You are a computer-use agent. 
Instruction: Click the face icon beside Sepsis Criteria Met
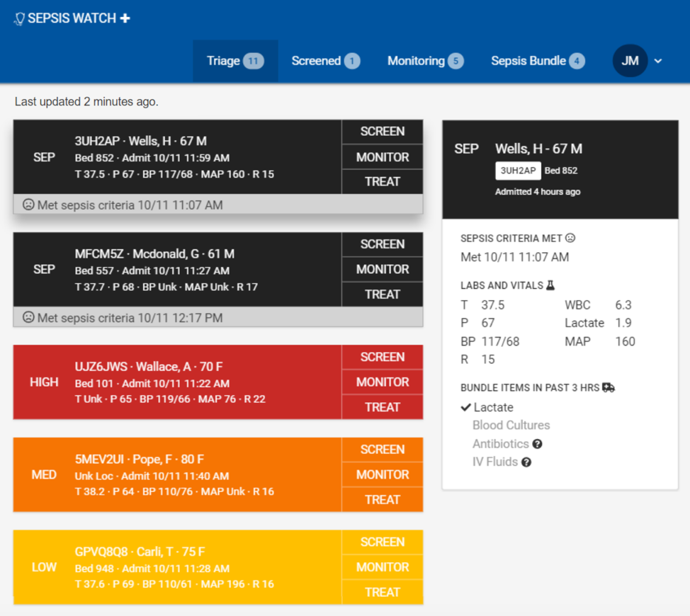[570, 239]
